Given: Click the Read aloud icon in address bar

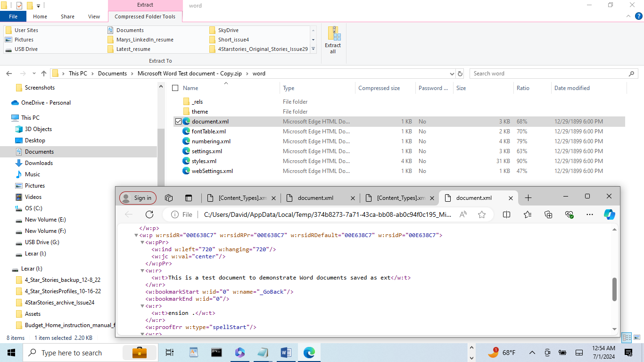Looking at the screenshot, I should pos(463,214).
